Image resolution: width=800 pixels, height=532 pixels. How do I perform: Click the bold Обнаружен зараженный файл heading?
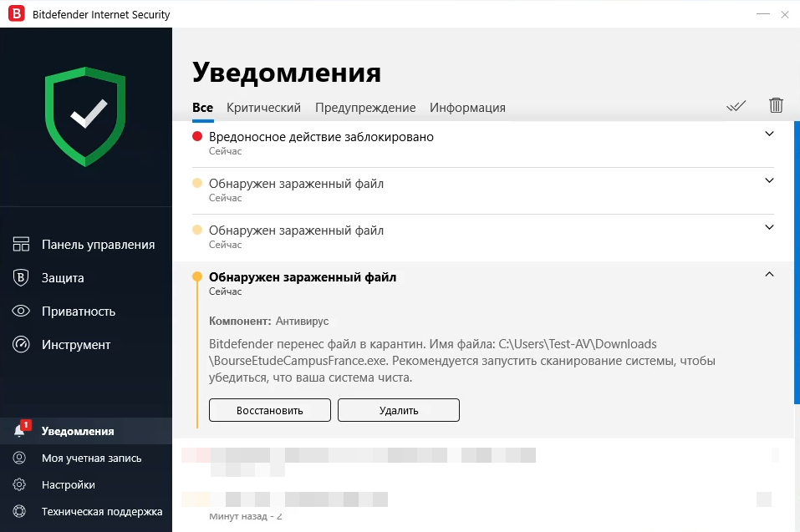303,277
